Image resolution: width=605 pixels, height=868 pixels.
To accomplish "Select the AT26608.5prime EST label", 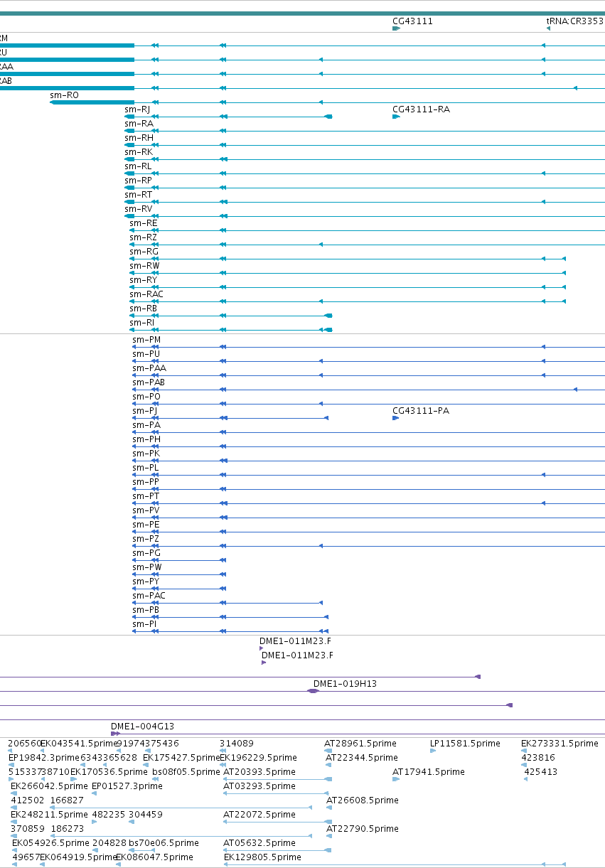I will [x=363, y=800].
